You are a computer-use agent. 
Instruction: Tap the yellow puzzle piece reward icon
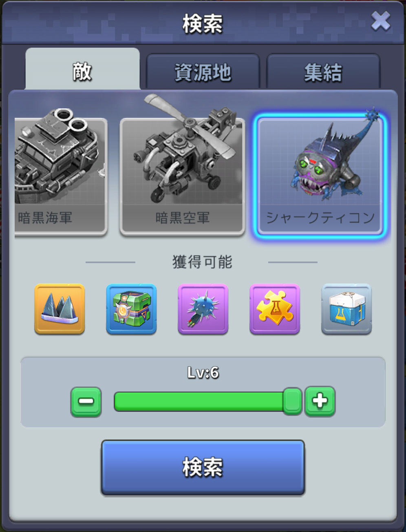(275, 309)
